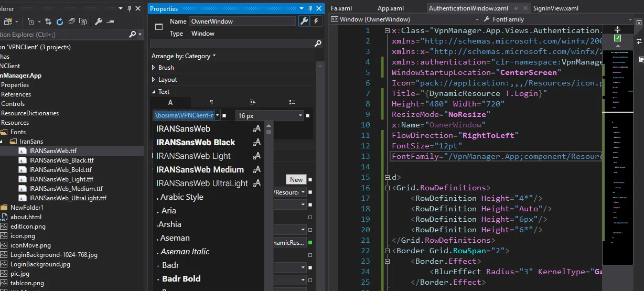The image size is (644, 291).
Task: Open the Indentation sub-tab in Text properties
Action: (252, 102)
